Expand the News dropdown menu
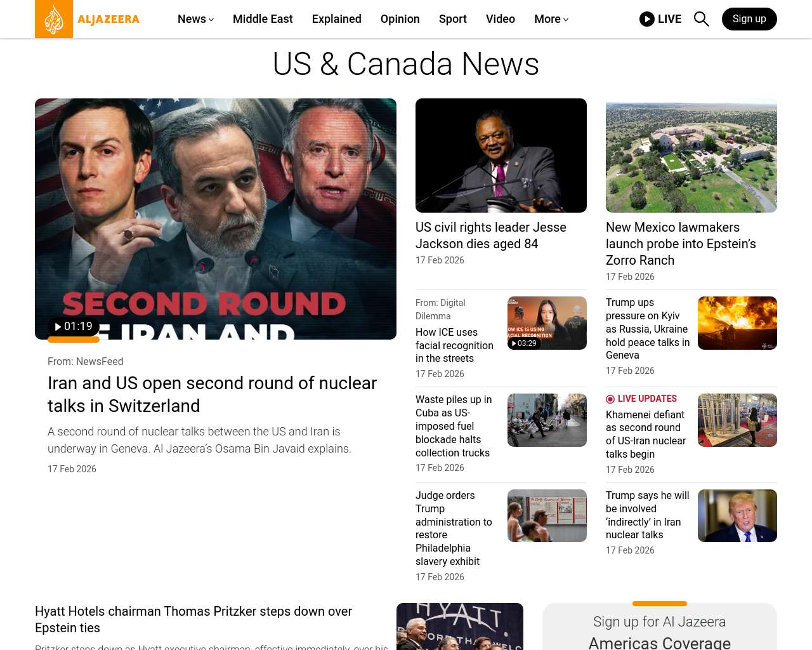Screen dimensions: 812x650 tap(195, 19)
